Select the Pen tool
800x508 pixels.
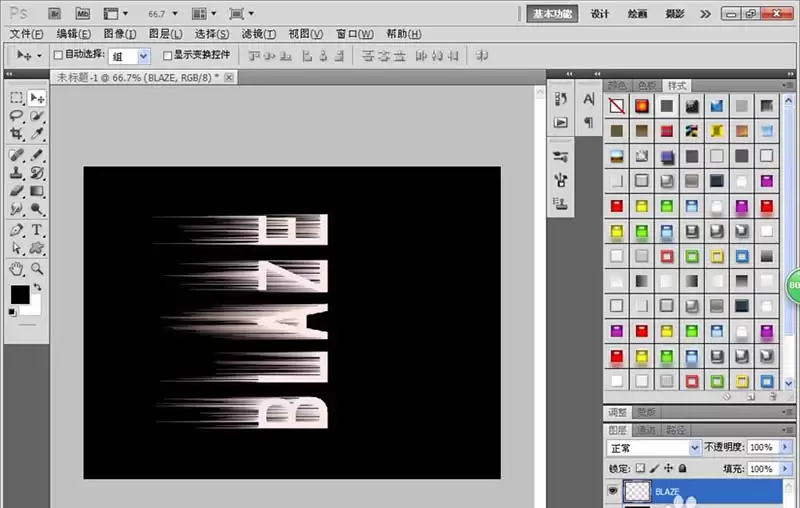[x=17, y=230]
